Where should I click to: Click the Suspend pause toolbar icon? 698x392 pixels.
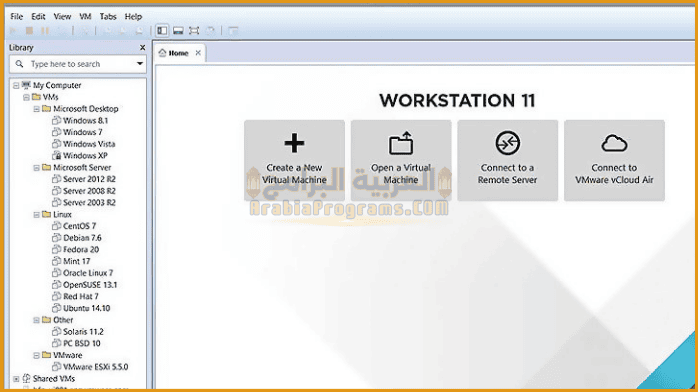(x=45, y=31)
